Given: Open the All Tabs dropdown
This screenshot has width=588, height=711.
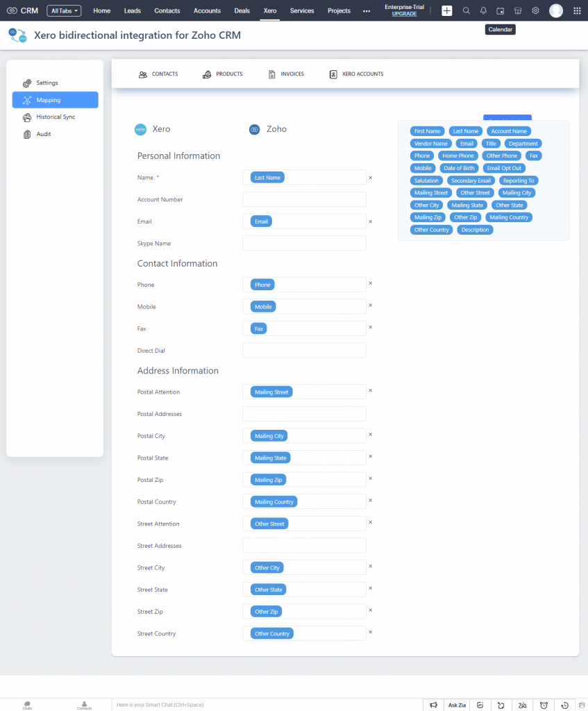Looking at the screenshot, I should [x=64, y=11].
